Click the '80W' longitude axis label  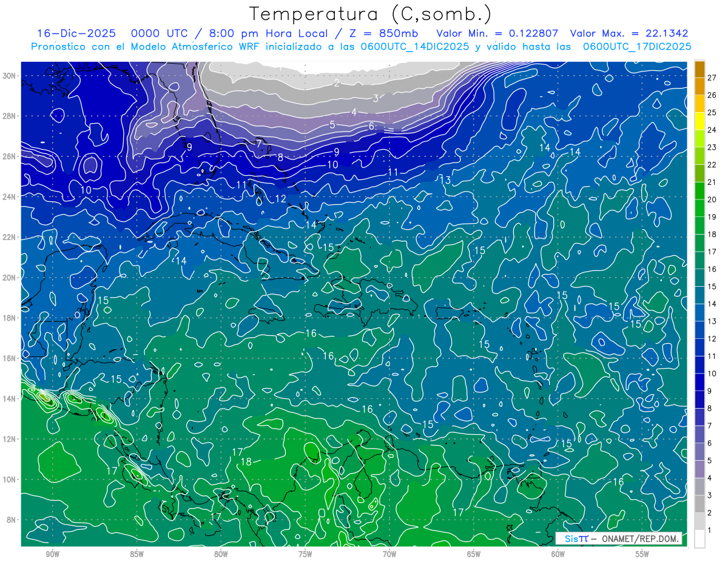click(x=221, y=555)
